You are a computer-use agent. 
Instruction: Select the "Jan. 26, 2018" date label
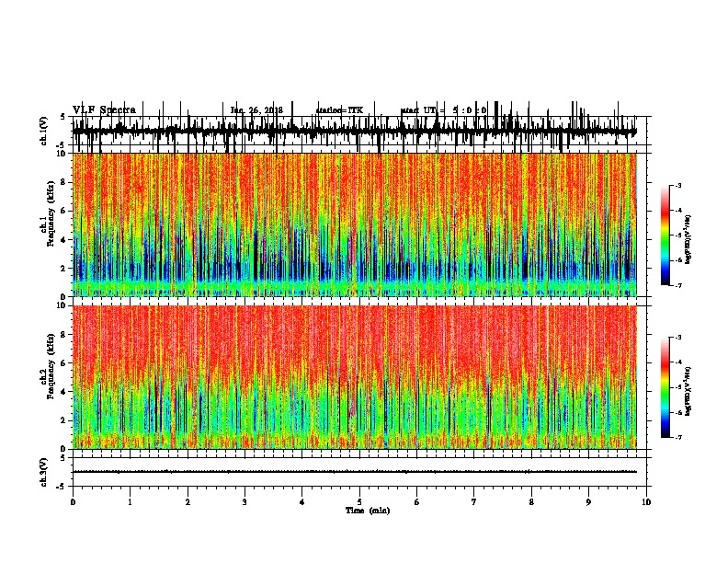tap(256, 110)
